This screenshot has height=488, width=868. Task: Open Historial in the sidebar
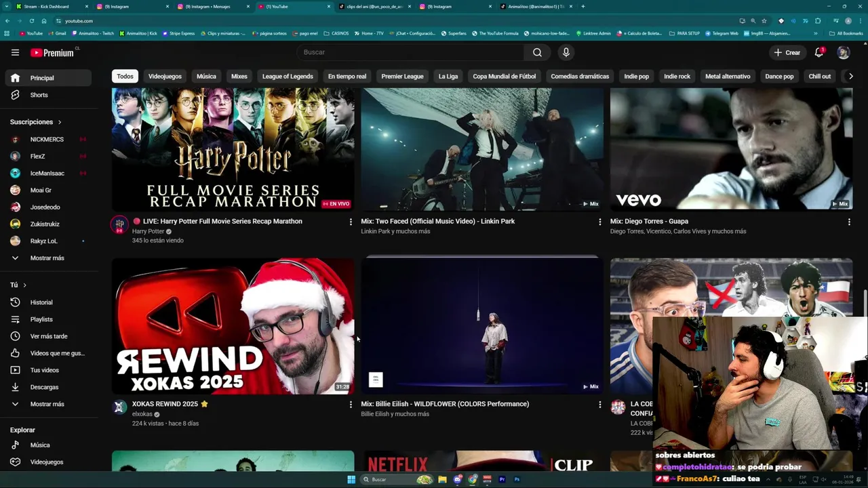tap(47, 302)
